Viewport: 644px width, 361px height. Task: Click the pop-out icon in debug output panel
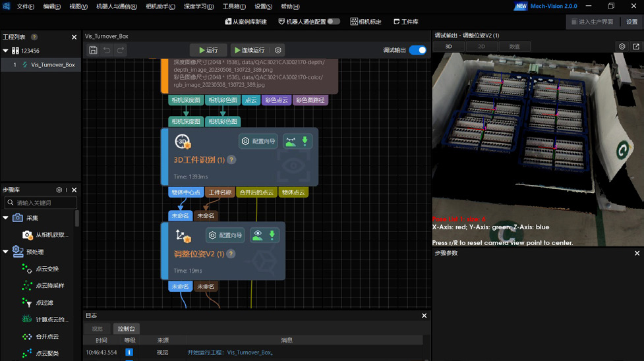[x=636, y=47]
